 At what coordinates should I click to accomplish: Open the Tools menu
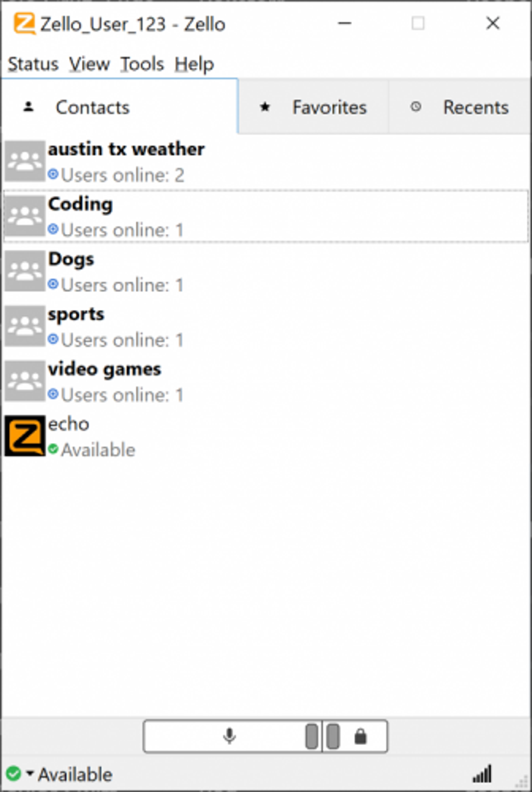tap(142, 64)
